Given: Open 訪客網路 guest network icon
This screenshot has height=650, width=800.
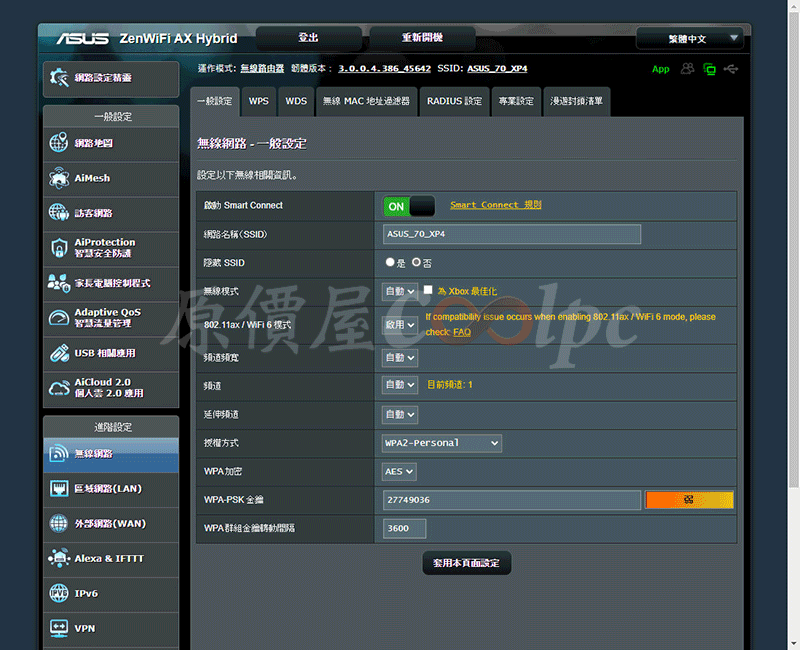Looking at the screenshot, I should [59, 213].
